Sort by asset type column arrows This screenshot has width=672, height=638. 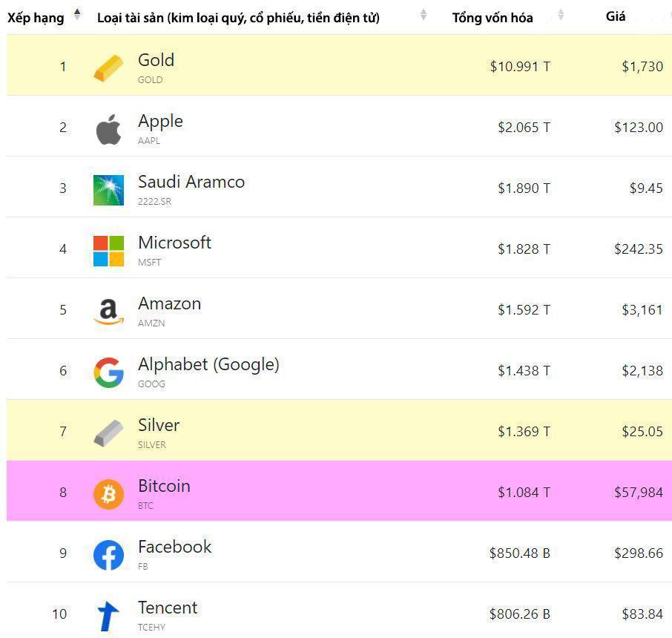coord(424,14)
